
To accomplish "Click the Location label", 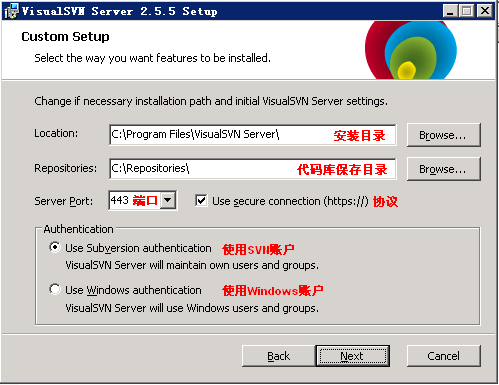I will [x=56, y=133].
